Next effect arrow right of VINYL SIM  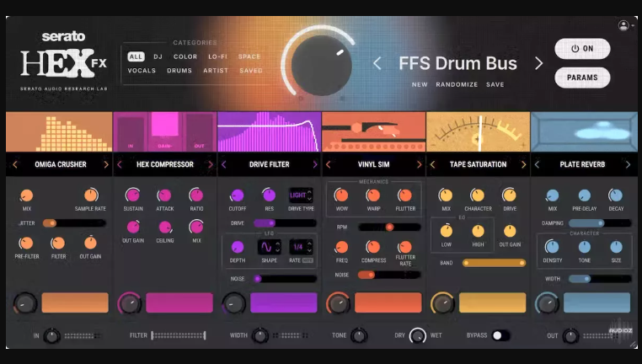pos(419,164)
